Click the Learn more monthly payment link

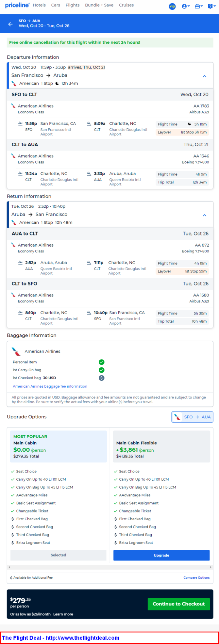point(63,614)
